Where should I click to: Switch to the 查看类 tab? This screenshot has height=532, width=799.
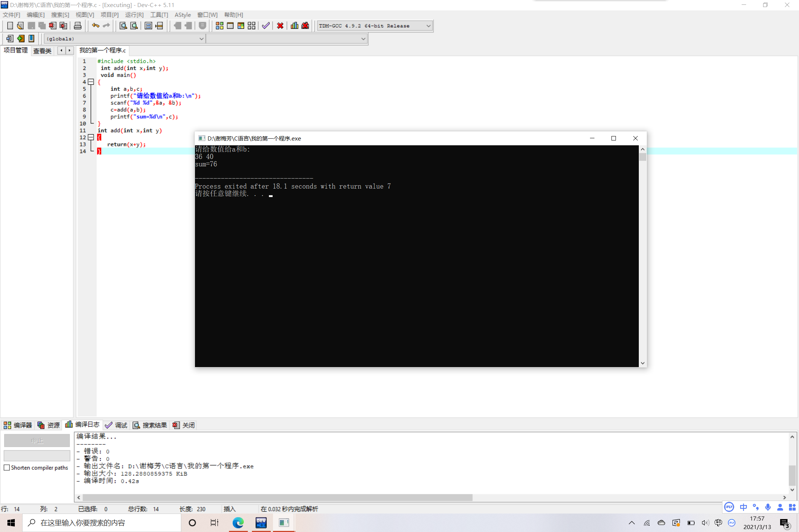pos(42,51)
